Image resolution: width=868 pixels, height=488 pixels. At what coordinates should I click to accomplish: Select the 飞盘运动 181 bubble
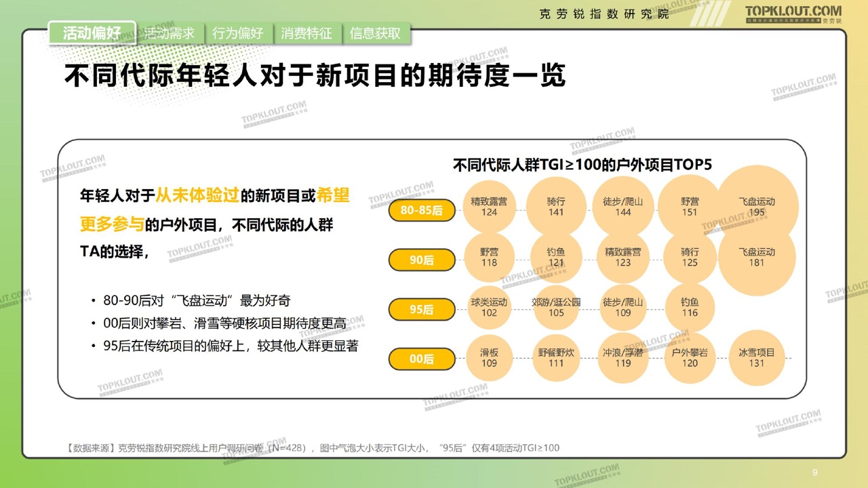pos(757,257)
